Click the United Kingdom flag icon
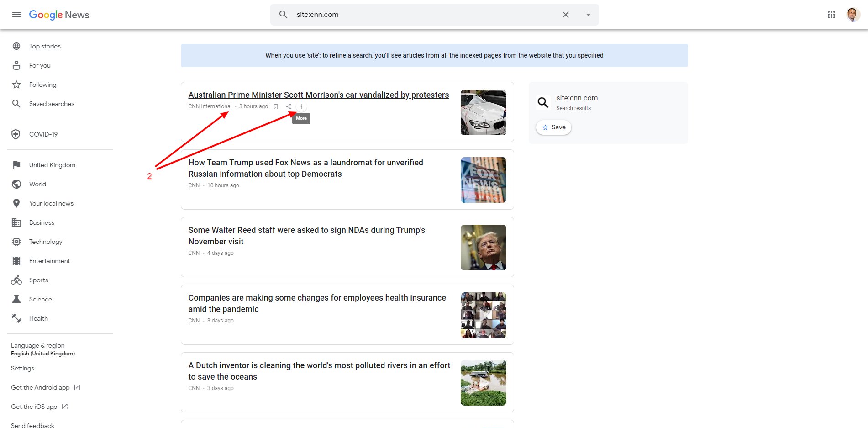Viewport: 868px width, 428px height. point(16,165)
